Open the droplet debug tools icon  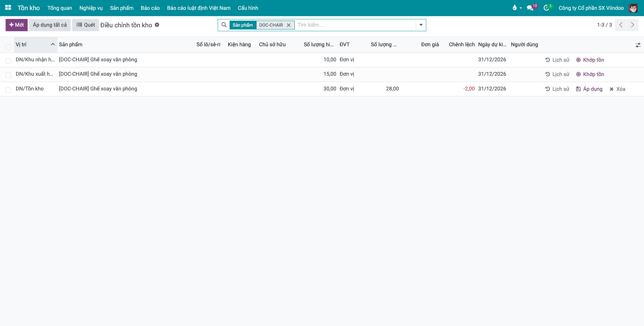coord(517,8)
